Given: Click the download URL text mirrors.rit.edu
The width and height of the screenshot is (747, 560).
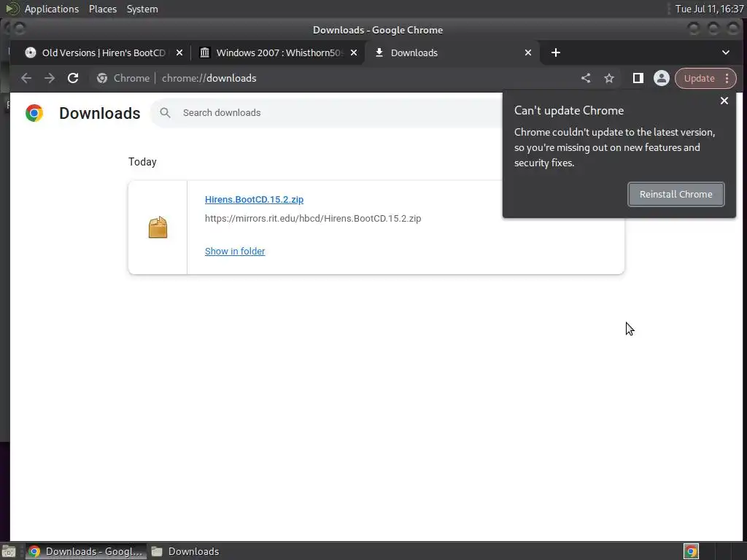Looking at the screenshot, I should (x=313, y=219).
